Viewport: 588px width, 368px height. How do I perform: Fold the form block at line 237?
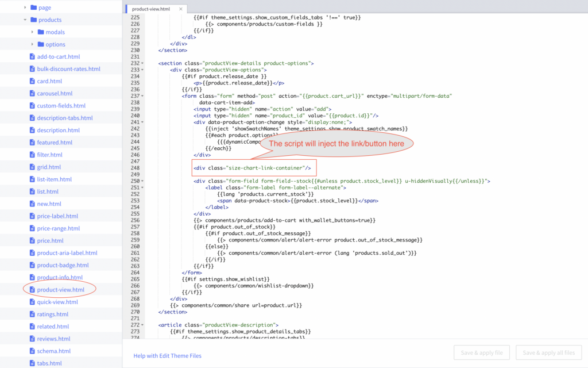tap(142, 96)
